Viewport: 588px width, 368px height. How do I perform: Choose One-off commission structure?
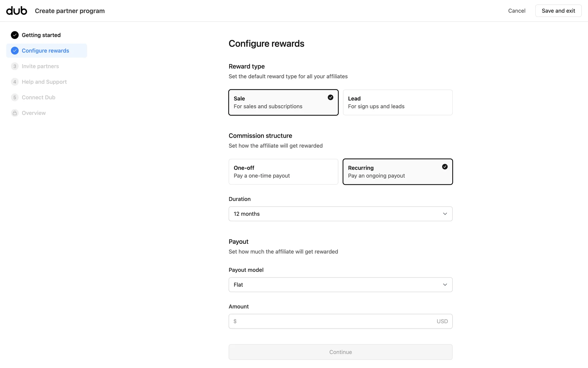283,172
